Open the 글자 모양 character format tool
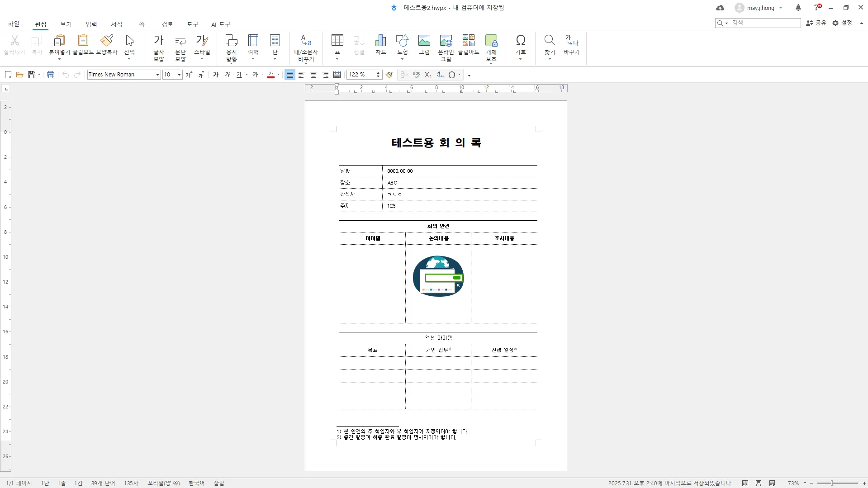The image size is (868, 488). [x=158, y=47]
